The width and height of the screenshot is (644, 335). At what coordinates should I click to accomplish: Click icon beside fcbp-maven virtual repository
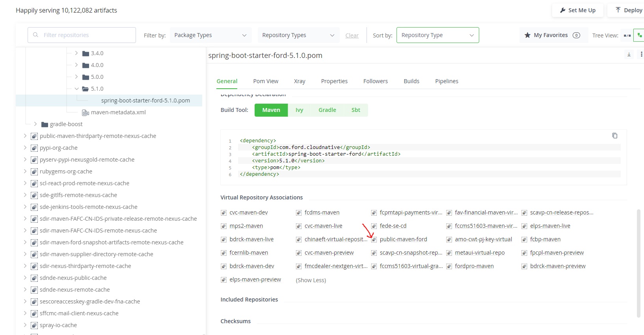[524, 240]
